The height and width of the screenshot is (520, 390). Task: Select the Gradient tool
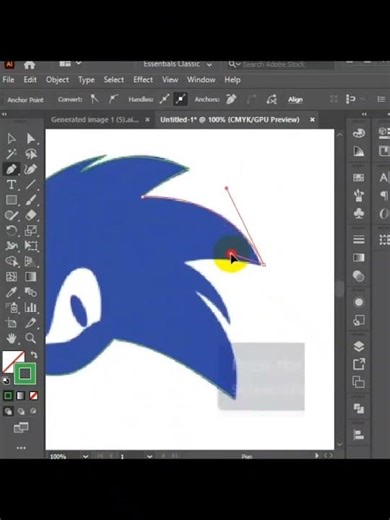click(31, 277)
